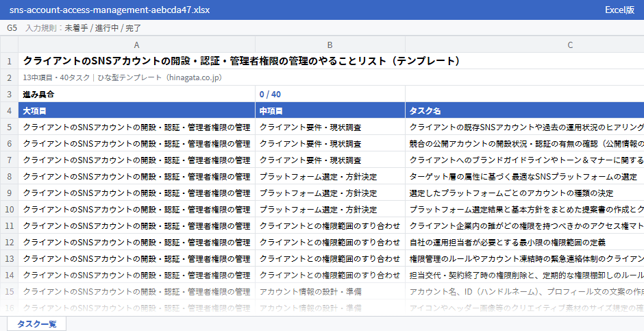Click アカウント情報の設計・準備 in row 15

pyautogui.click(x=330, y=291)
